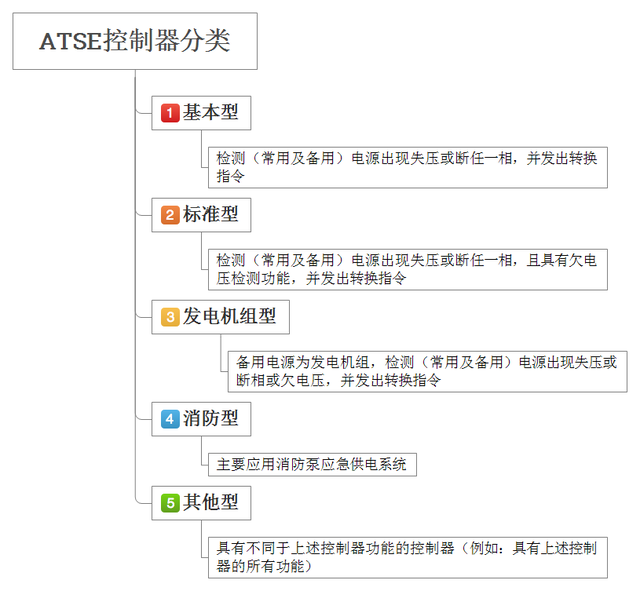
Task: Click the connector line below 发电机组型 node
Action: 221,353
